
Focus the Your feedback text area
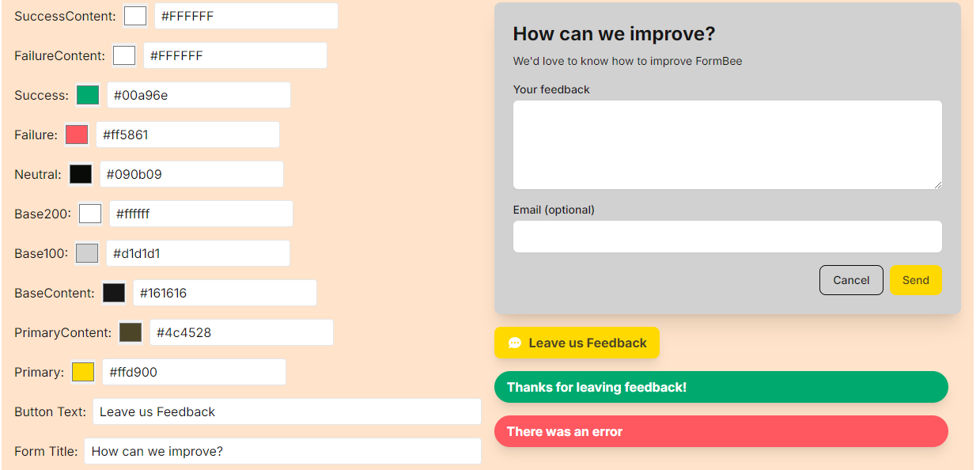[727, 145]
